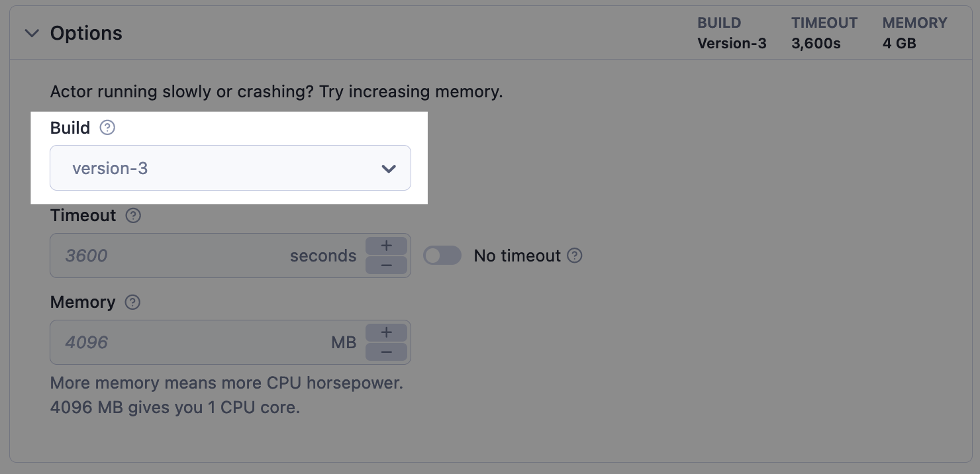980x474 pixels.
Task: Click the Memory help question-mark icon
Action: click(x=132, y=303)
